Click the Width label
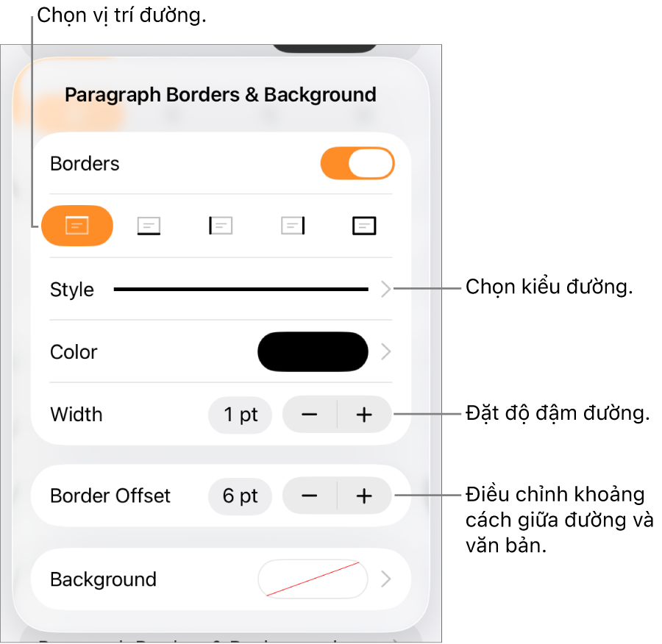Image resolution: width=662 pixels, height=644 pixels. 76,415
